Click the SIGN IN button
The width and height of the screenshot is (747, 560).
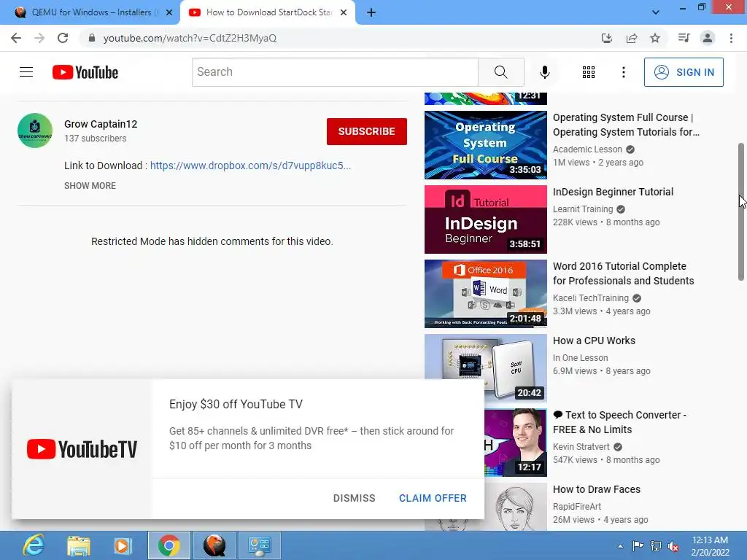[684, 72]
